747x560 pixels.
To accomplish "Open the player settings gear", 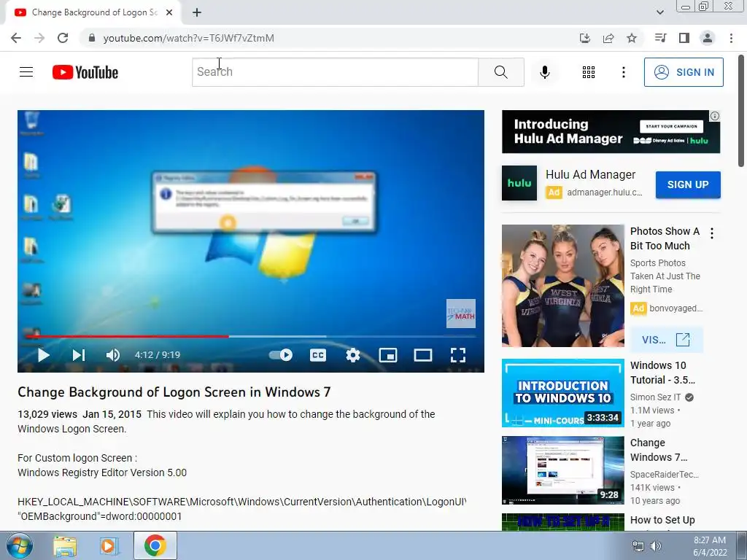I will (352, 355).
